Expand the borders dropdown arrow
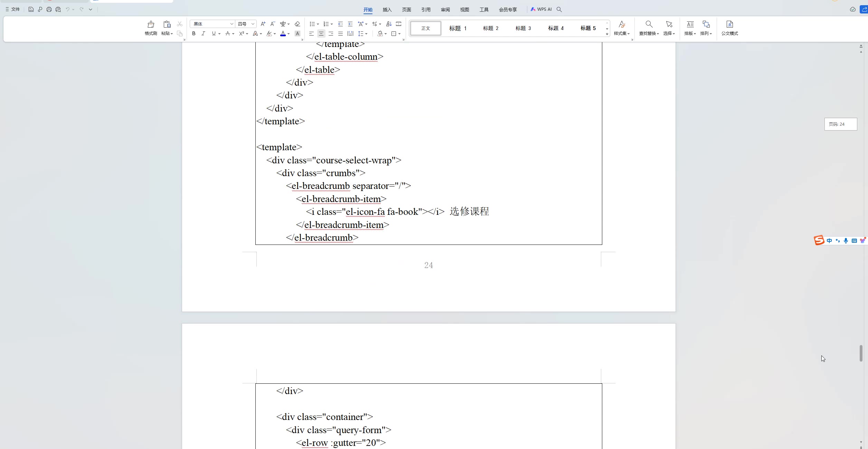Viewport: 868px width, 449px height. [399, 34]
